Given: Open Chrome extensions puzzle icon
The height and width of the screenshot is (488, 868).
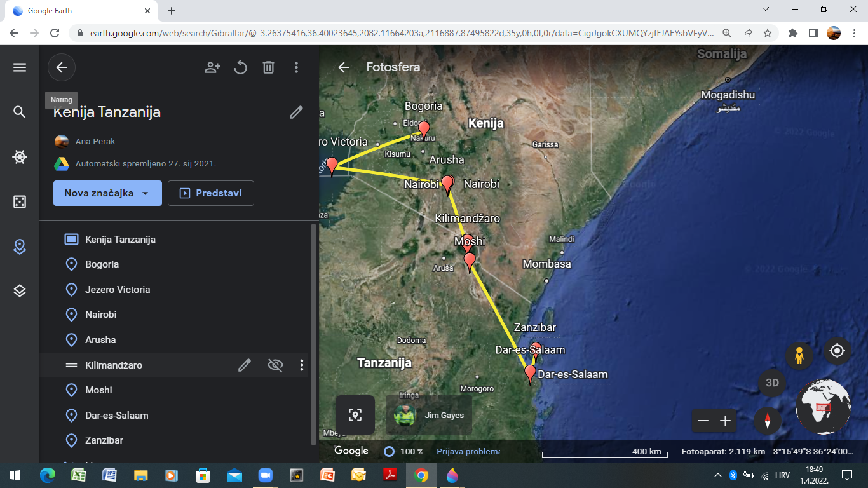Looking at the screenshot, I should click(792, 33).
